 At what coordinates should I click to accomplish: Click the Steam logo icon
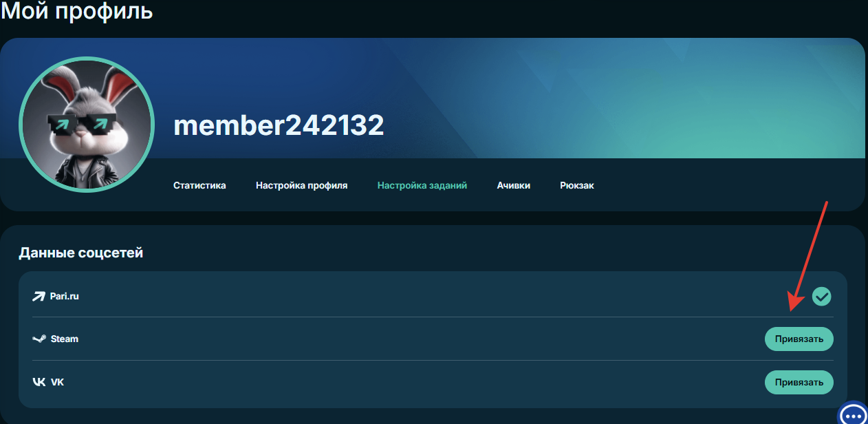tap(39, 339)
